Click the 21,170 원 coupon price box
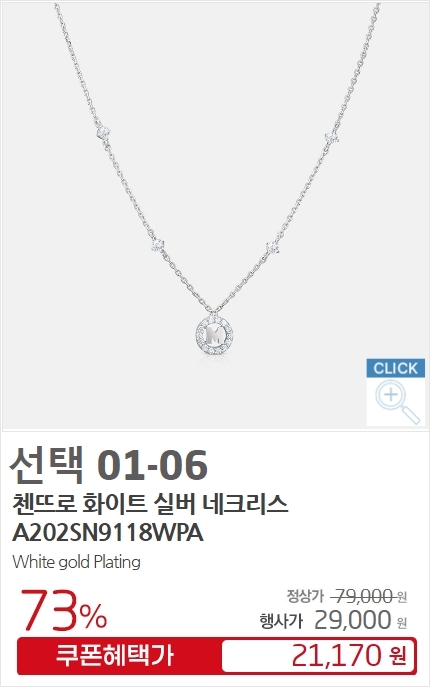 pyautogui.click(x=319, y=656)
